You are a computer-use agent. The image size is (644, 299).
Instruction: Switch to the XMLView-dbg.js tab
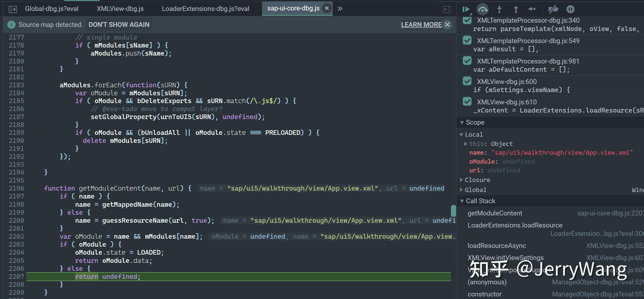coord(120,9)
